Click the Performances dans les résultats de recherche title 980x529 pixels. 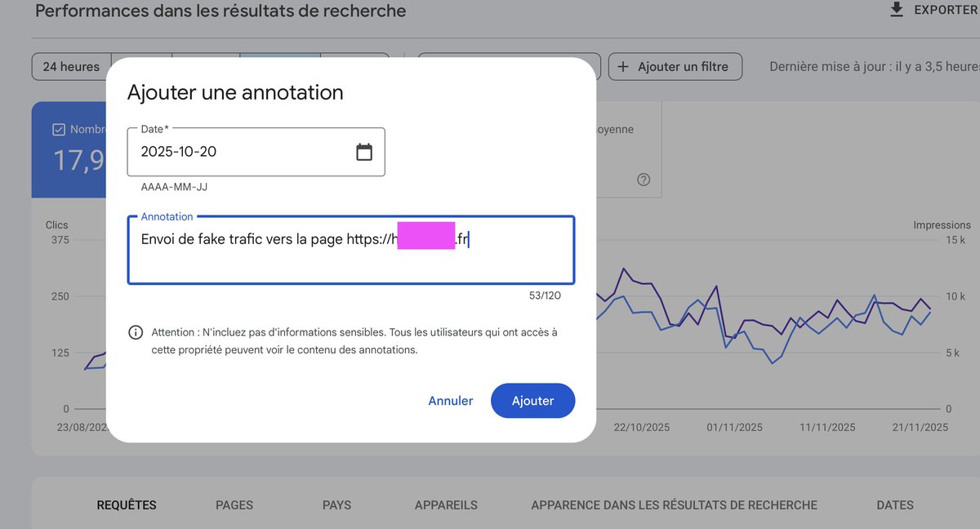(x=220, y=11)
